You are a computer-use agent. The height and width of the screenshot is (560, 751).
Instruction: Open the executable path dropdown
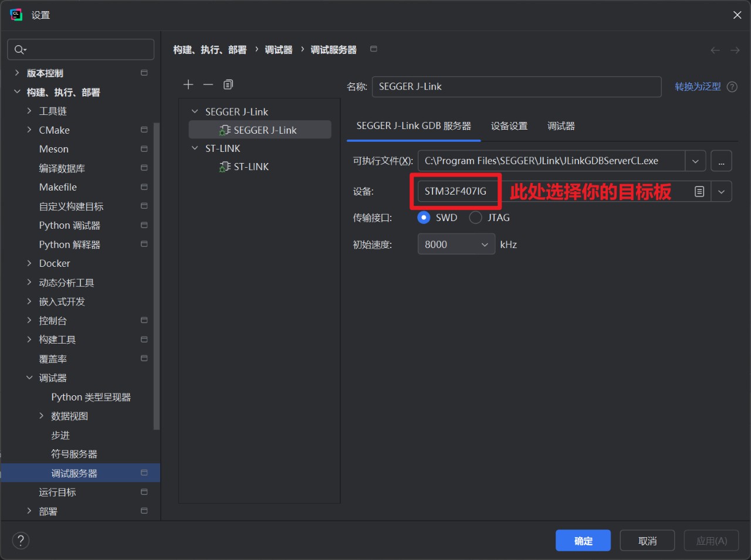[x=695, y=161]
